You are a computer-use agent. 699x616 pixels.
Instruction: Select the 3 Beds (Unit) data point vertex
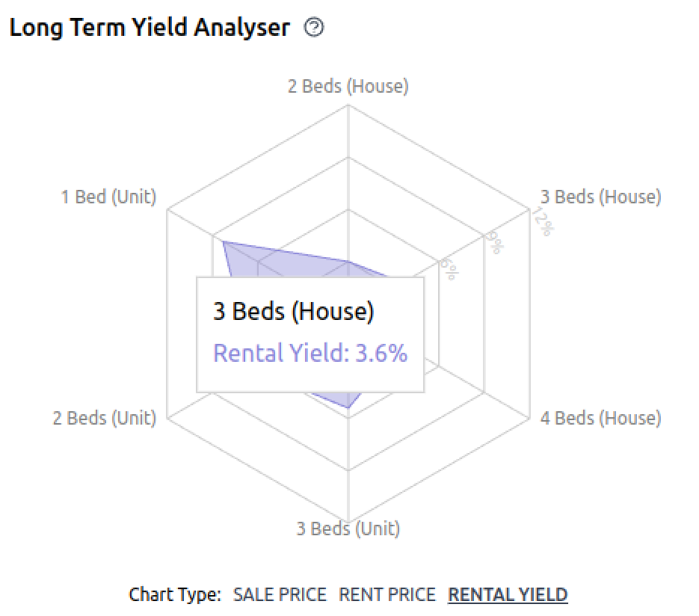(348, 407)
